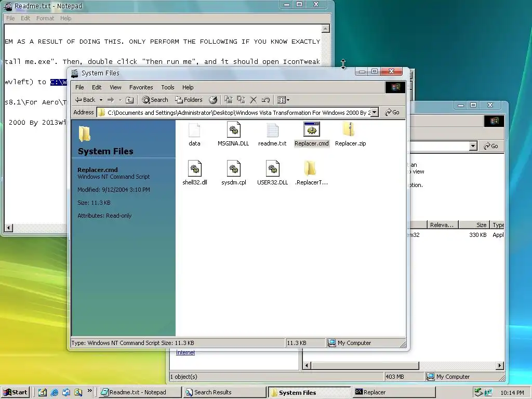Open Back history dropdown arrow
The width and height of the screenshot is (532, 399).
[101, 100]
